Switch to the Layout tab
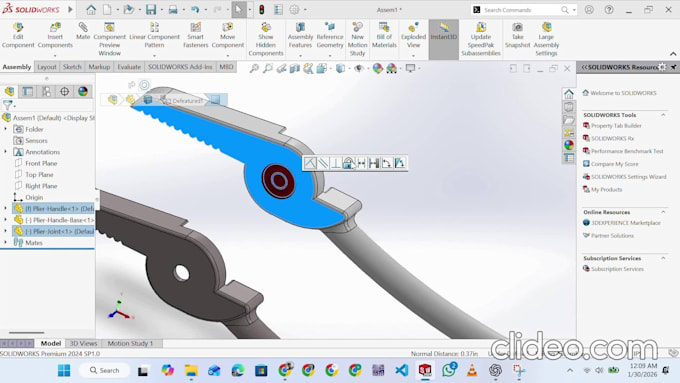This screenshot has width=680, height=383. tap(46, 67)
